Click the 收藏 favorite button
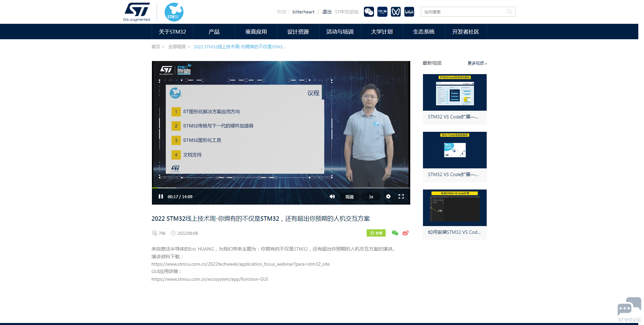The image size is (644, 325). (x=376, y=233)
